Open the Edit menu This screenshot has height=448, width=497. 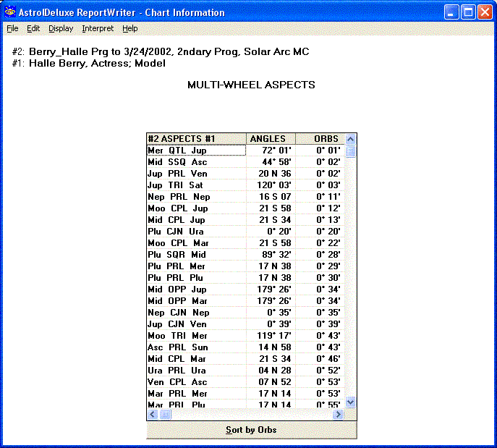(x=33, y=29)
